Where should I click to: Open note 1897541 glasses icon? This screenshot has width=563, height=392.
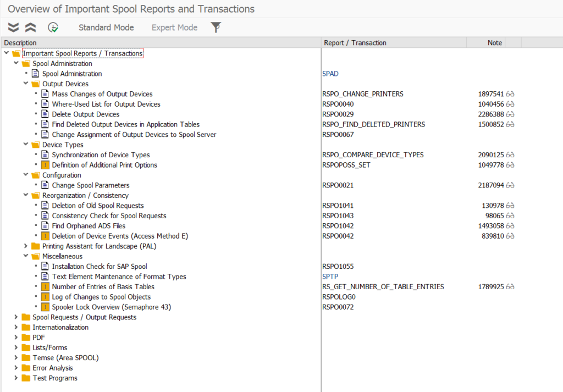[x=510, y=94]
